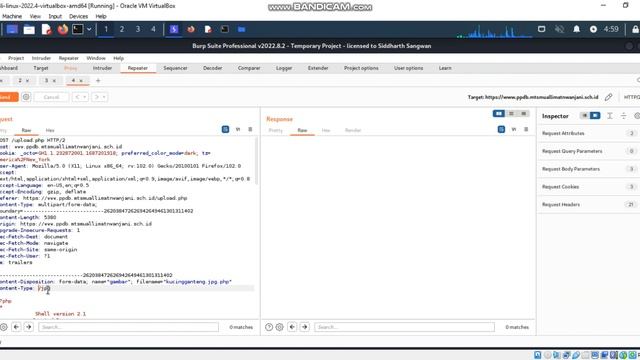Image resolution: width=640 pixels, height=360 pixels.
Task: Open the Learn tab
Action: coord(445,68)
